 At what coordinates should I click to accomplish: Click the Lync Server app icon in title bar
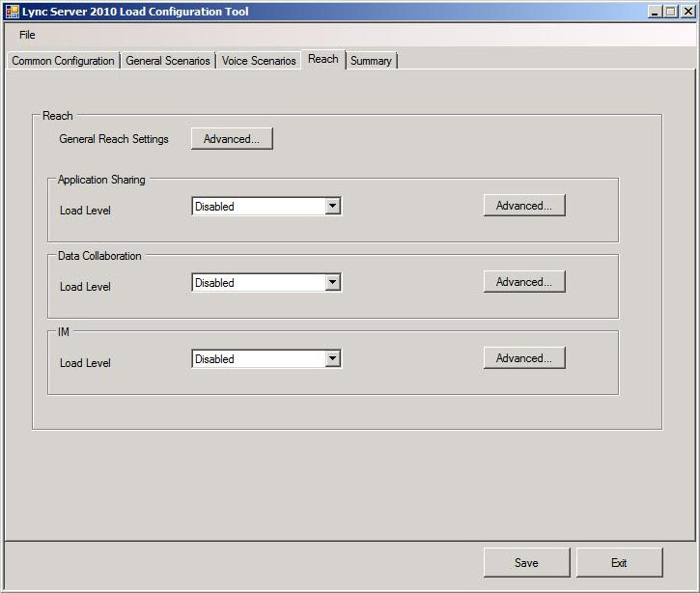click(x=12, y=12)
